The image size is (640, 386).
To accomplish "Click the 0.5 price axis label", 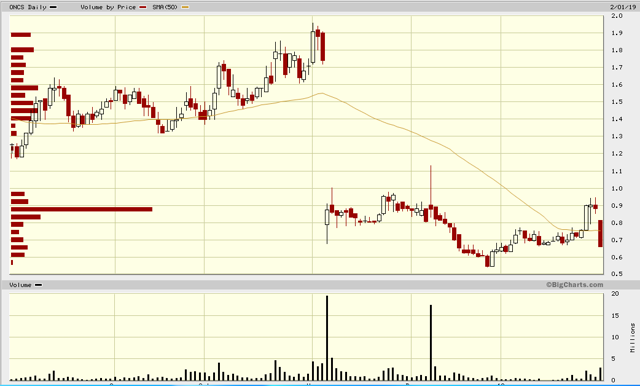I will click(x=617, y=274).
